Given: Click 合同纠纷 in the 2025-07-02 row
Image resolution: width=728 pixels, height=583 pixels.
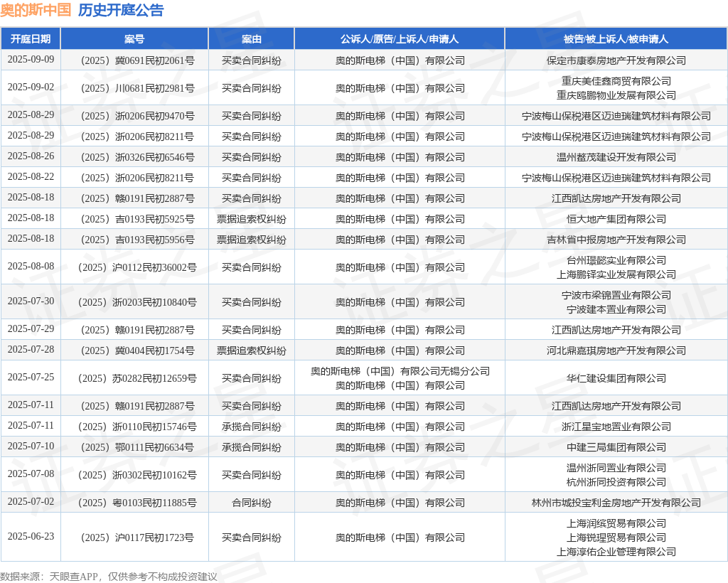Looking at the screenshot, I should [x=251, y=503].
